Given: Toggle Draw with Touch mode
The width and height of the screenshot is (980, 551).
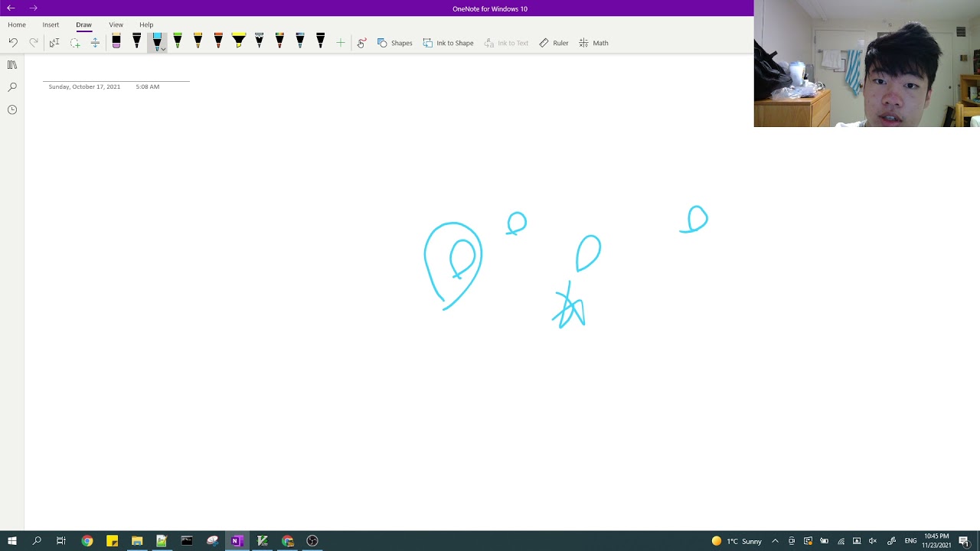Looking at the screenshot, I should [x=361, y=43].
